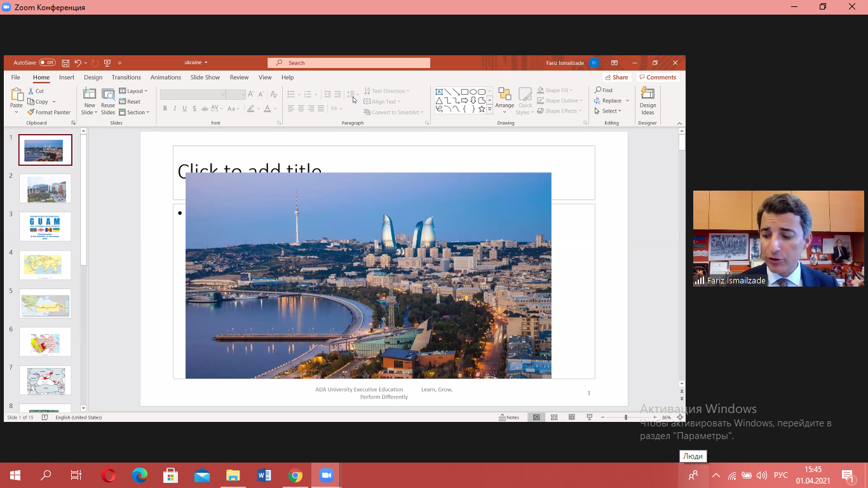Select slide 3 GUAM thumbnail

[45, 227]
